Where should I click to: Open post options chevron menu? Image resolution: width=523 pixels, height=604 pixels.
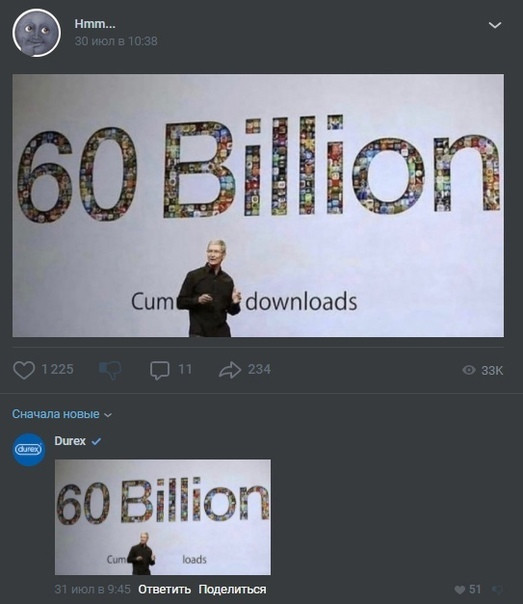click(x=495, y=25)
